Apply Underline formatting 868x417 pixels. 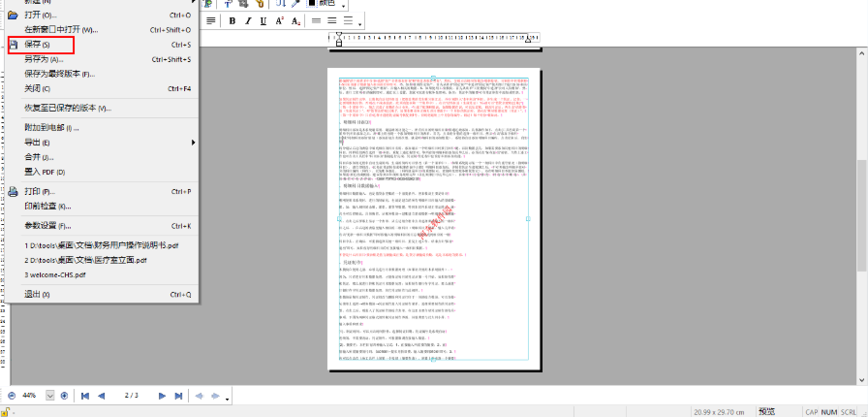[x=263, y=21]
